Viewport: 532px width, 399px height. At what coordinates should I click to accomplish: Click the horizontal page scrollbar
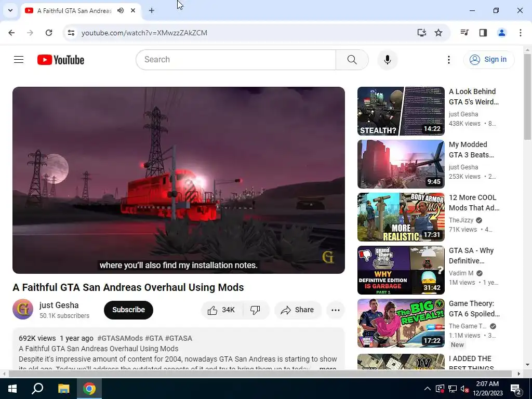260,374
